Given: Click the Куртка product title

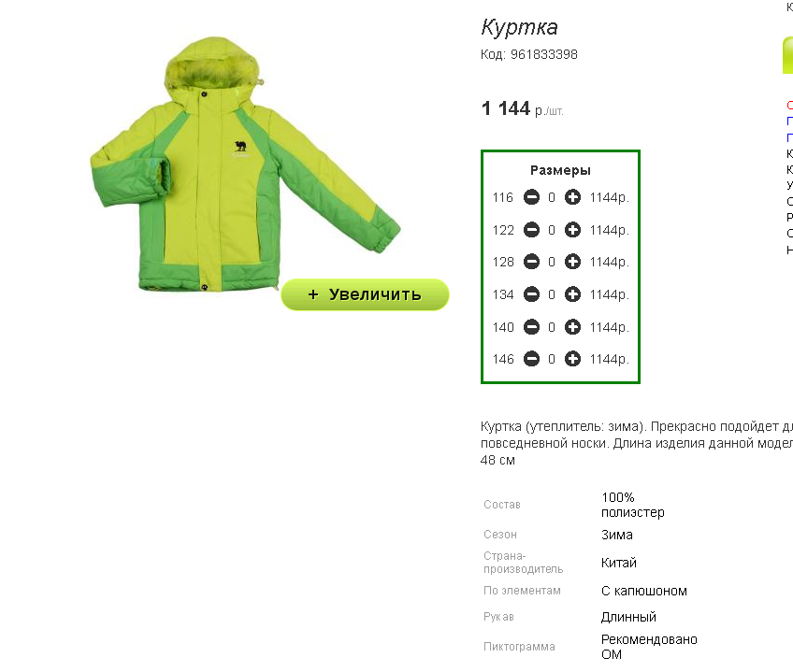Looking at the screenshot, I should click(519, 27).
